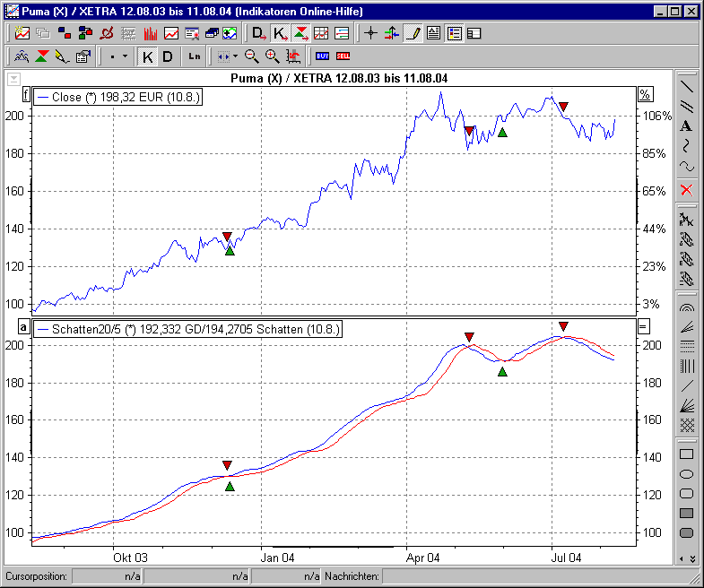Open the dot style dropdown arrow
The height and width of the screenshot is (588, 704).
pos(125,56)
